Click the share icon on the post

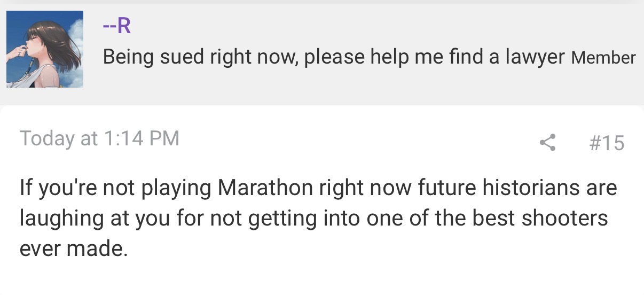pos(547,142)
